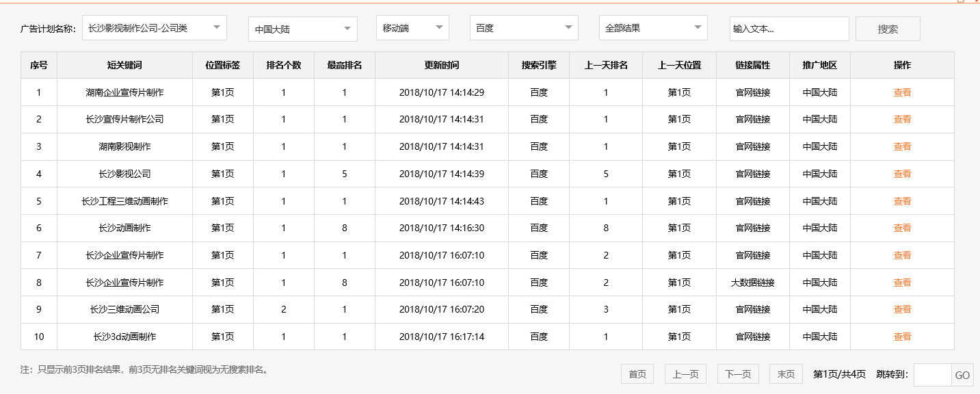Click timestamp 2018/10/17 14:14:29
This screenshot has width=980, height=394.
coord(442,92)
